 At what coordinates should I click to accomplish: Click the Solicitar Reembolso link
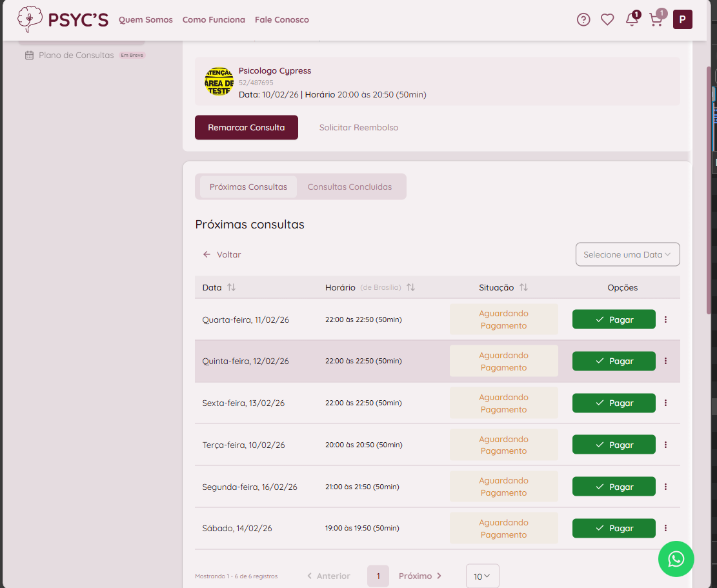tap(359, 128)
